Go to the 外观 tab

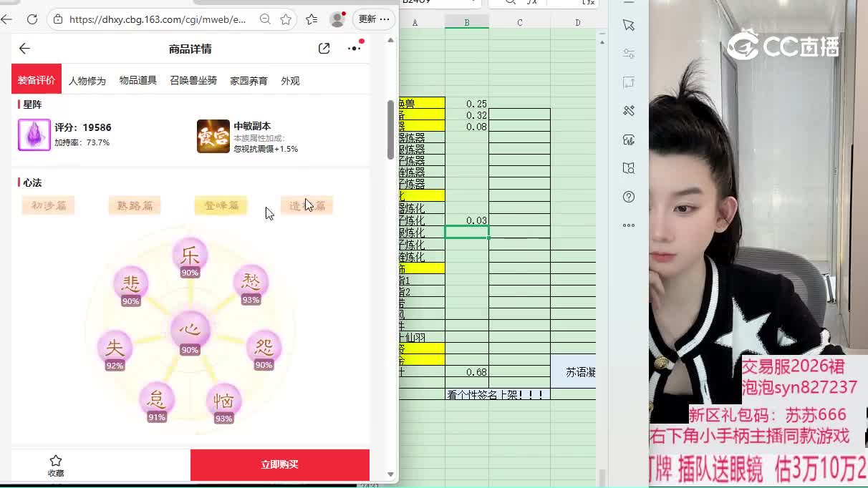click(290, 81)
